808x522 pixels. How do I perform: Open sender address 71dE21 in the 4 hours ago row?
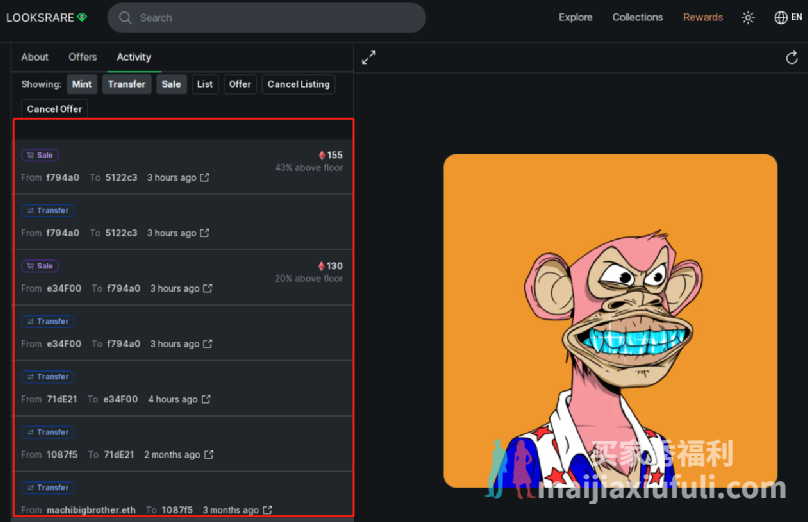pos(62,399)
